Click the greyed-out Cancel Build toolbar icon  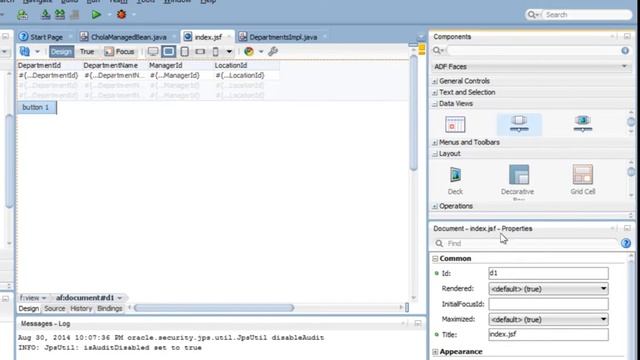[75, 15]
